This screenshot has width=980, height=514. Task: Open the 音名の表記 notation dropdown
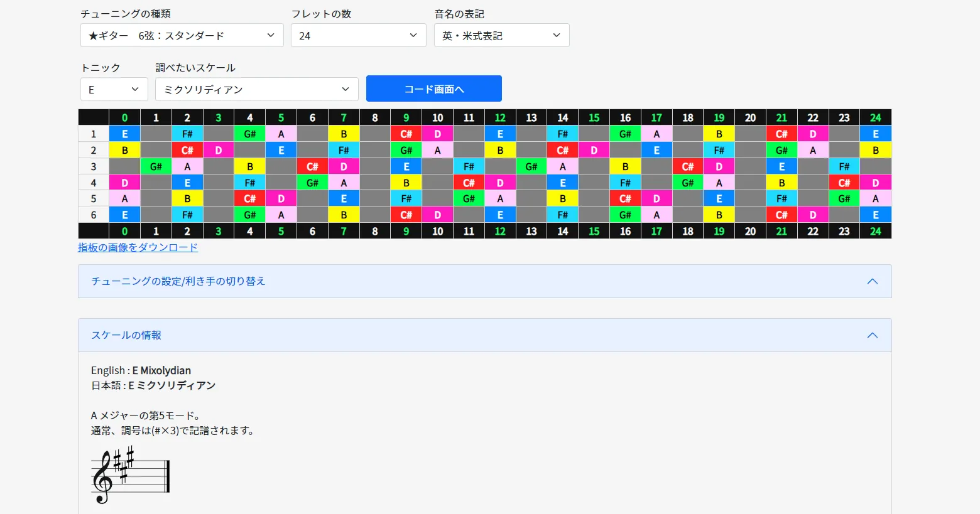coord(501,35)
